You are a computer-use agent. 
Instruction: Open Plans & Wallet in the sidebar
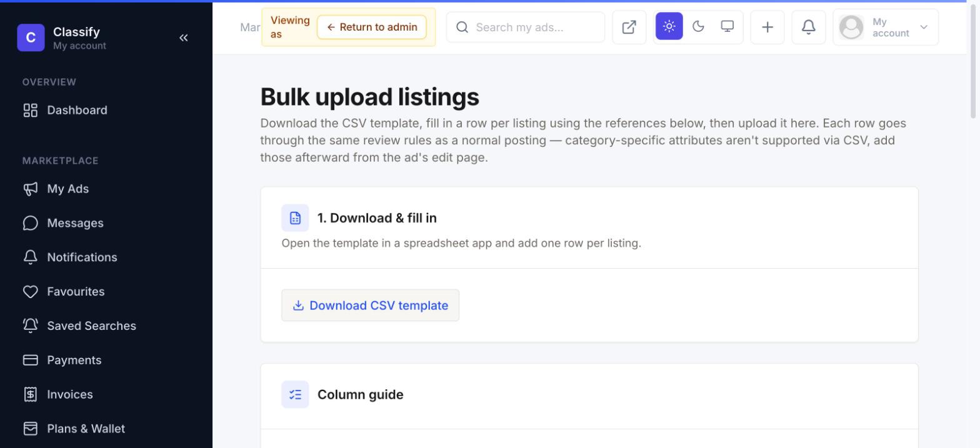tap(106, 429)
